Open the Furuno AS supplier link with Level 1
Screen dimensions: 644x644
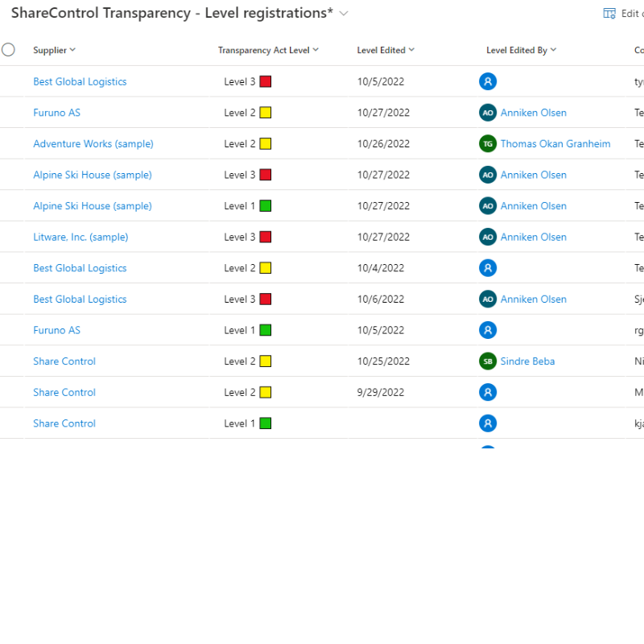(x=56, y=330)
